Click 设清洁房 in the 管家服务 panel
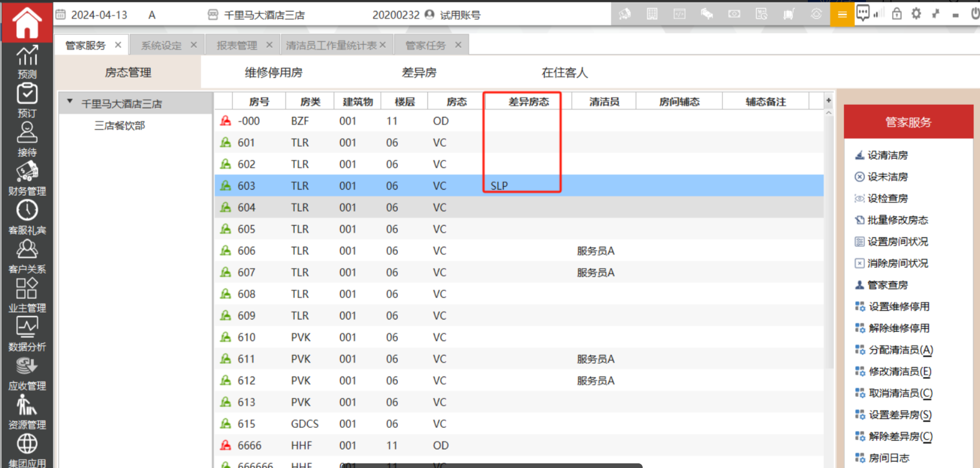Image resolution: width=980 pixels, height=468 pixels. pos(887,155)
